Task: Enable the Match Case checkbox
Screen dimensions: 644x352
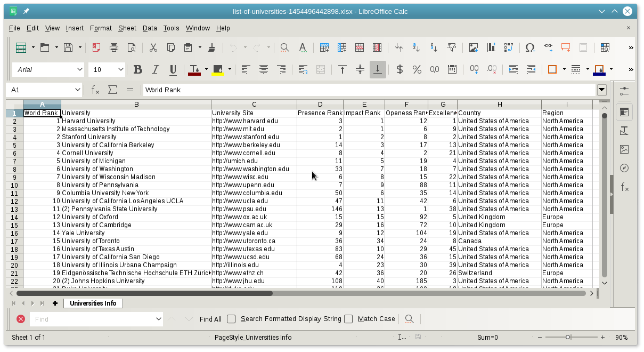Action: (x=348, y=319)
